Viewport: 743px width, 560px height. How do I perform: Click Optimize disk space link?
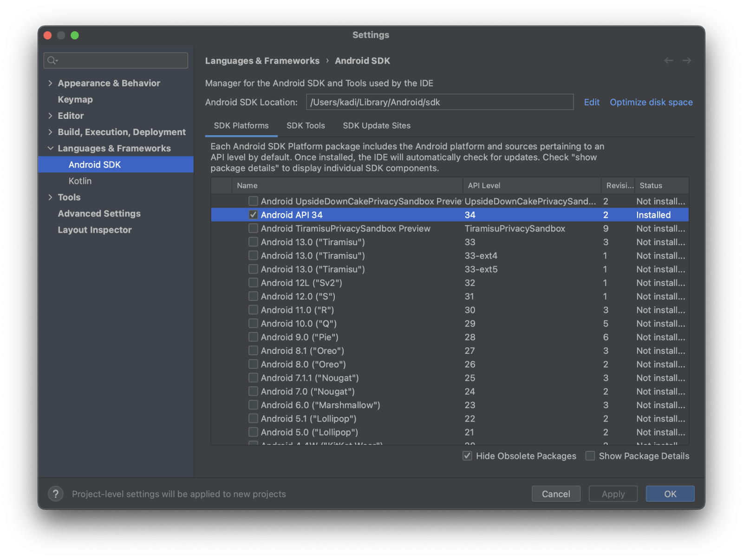coord(651,102)
